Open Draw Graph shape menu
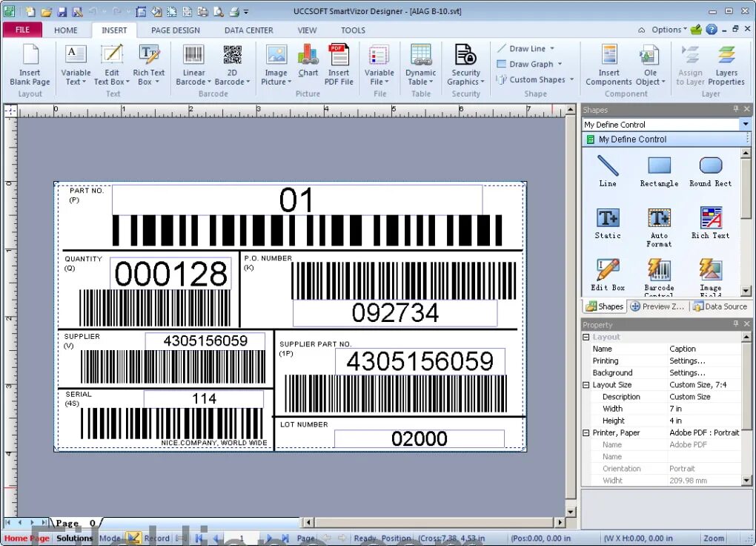Viewport: 756px width, 546px height. 530,64
